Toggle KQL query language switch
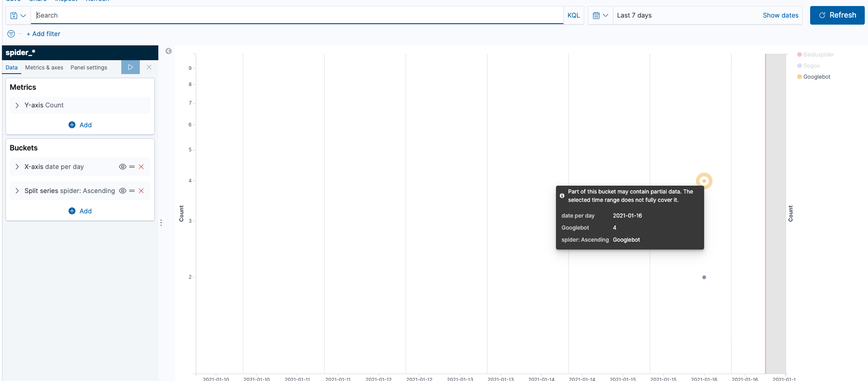The height and width of the screenshot is (381, 868). [573, 15]
